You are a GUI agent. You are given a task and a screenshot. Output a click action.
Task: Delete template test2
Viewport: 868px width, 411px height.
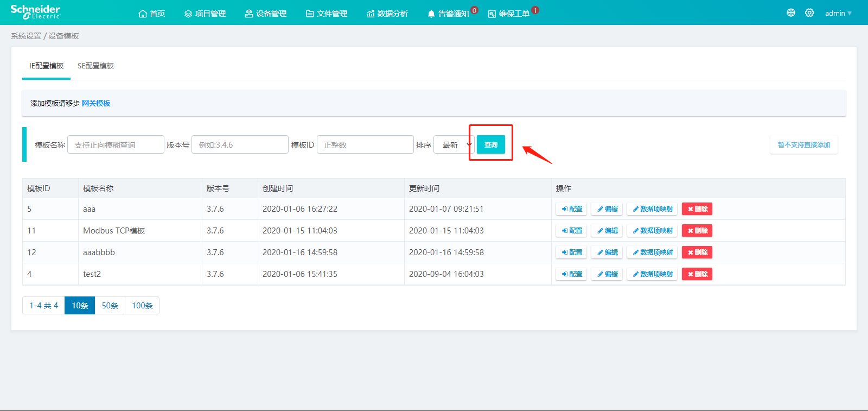coord(697,274)
